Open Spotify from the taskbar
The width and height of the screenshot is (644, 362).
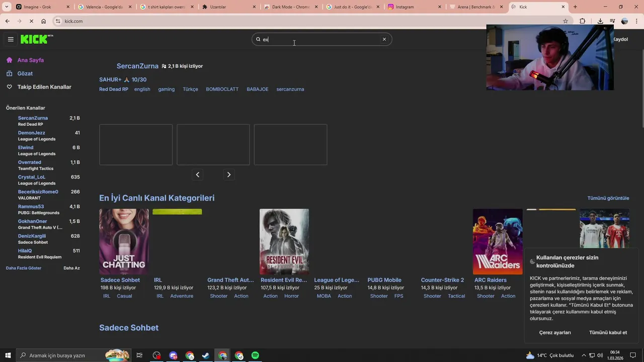point(255,355)
